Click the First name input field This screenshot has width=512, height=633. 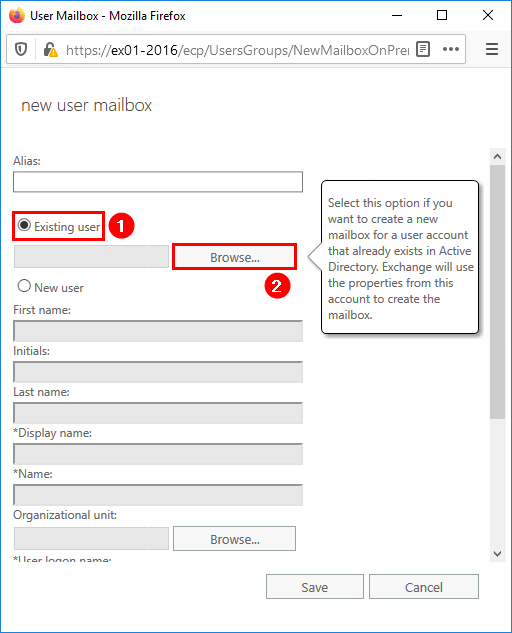[158, 331]
